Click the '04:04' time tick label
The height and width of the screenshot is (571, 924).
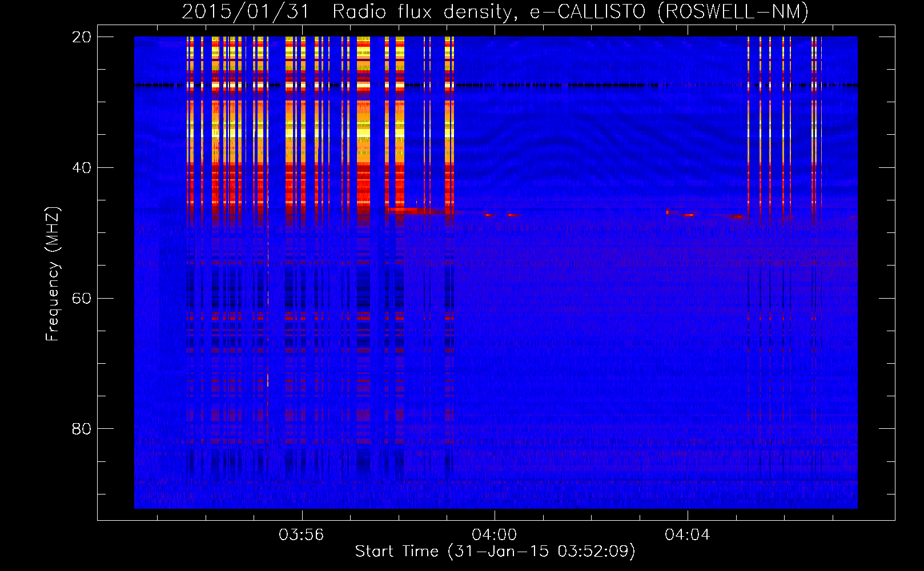pos(687,534)
